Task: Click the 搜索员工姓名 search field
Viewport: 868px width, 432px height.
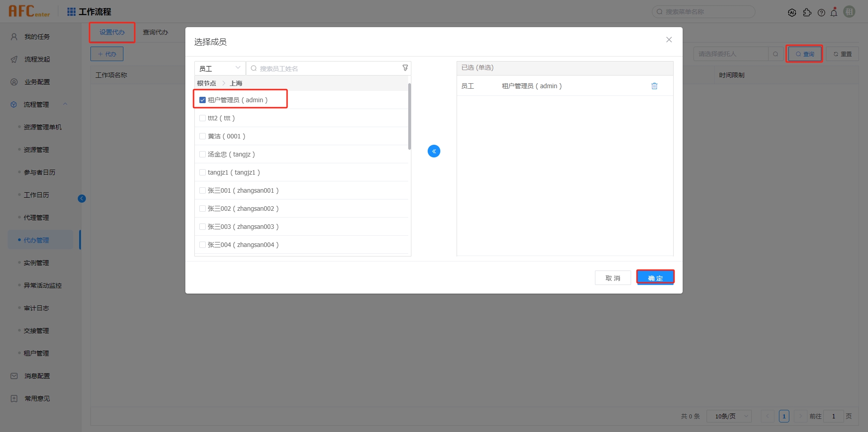Action: point(316,68)
